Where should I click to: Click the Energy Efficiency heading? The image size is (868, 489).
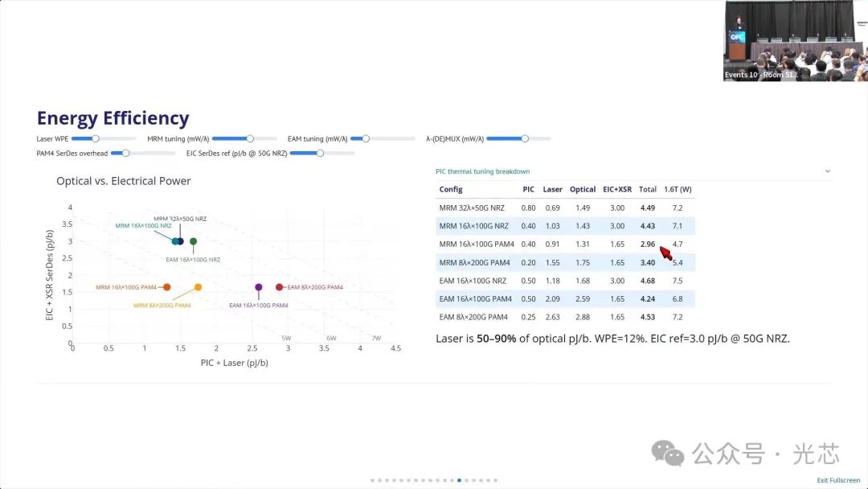[113, 118]
